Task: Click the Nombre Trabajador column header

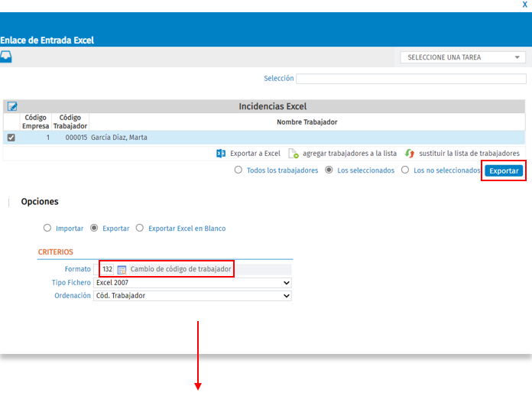Action: point(307,122)
